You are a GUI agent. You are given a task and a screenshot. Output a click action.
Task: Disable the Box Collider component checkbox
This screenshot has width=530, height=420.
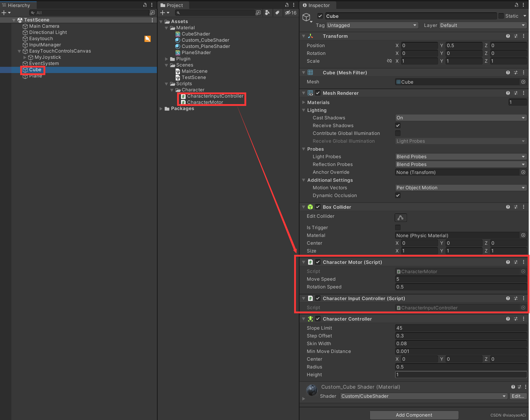(x=318, y=207)
